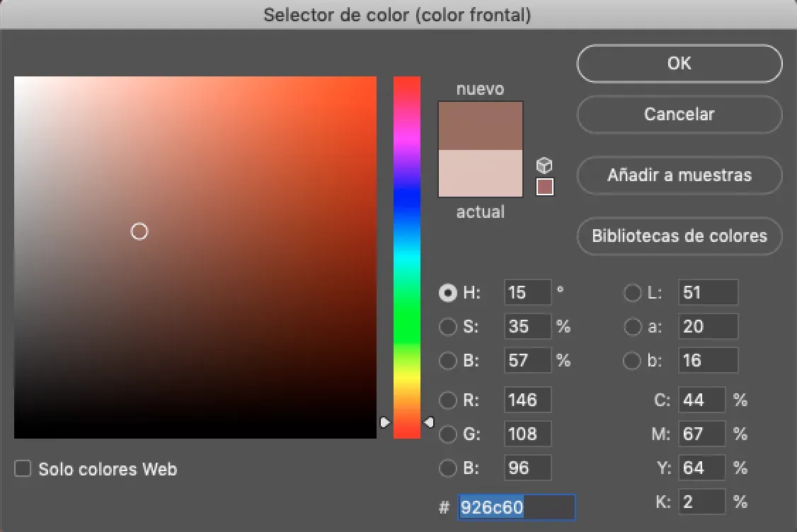Select the Lab a radio button
Screen dimensions: 797x532
click(632, 327)
